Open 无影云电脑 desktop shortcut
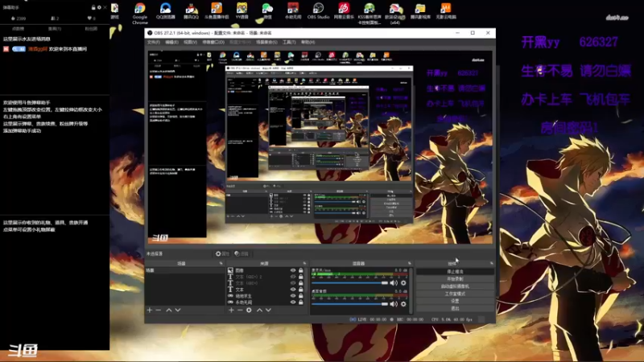The width and height of the screenshot is (644, 362). pyautogui.click(x=446, y=11)
